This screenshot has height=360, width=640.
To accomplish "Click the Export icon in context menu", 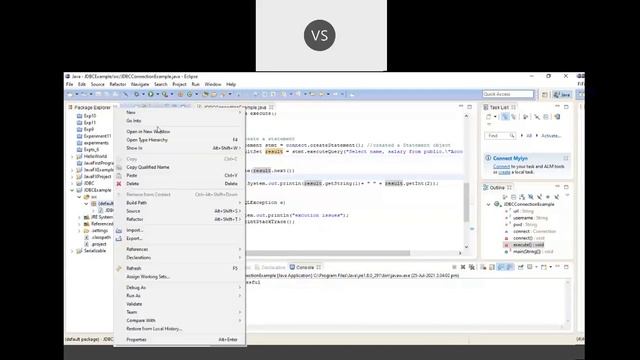I will pyautogui.click(x=119, y=238).
